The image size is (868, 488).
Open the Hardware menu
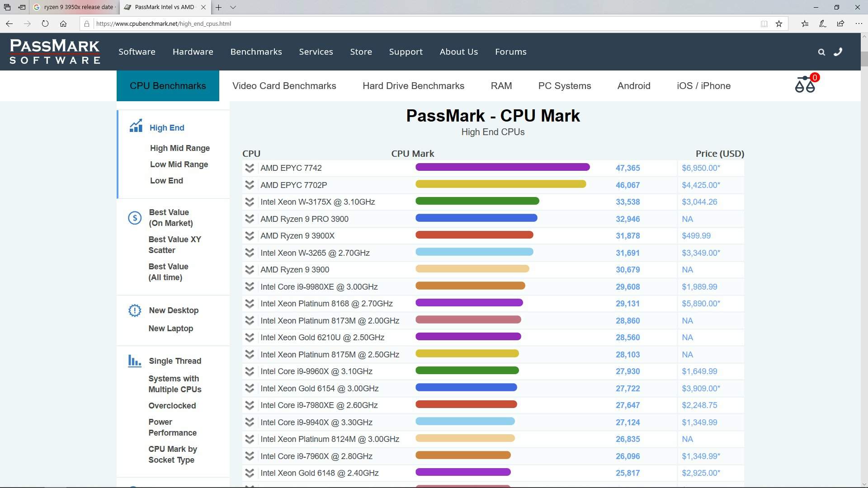(193, 52)
